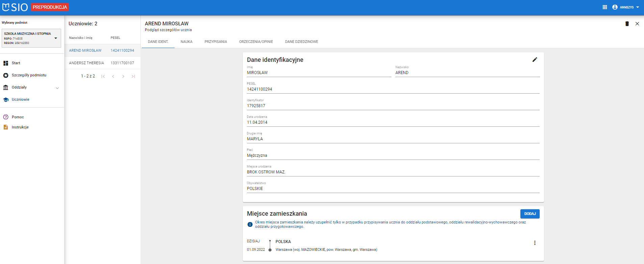
Task: Click the trash delete student icon
Action: coord(627,24)
